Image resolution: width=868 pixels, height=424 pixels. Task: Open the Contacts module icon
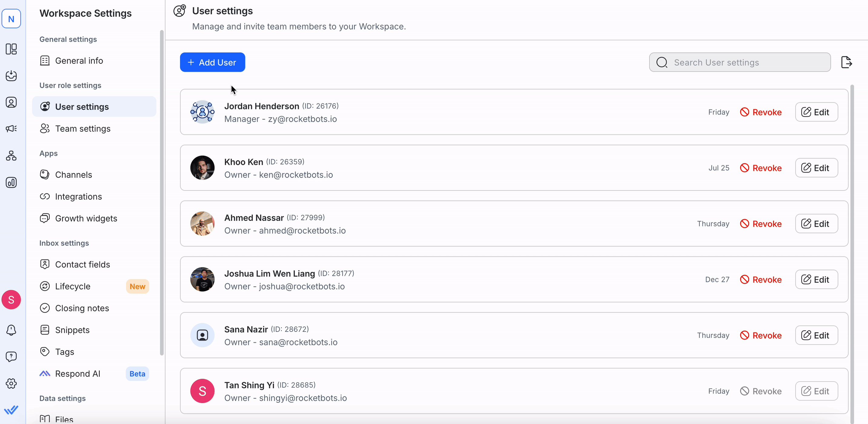pos(12,102)
